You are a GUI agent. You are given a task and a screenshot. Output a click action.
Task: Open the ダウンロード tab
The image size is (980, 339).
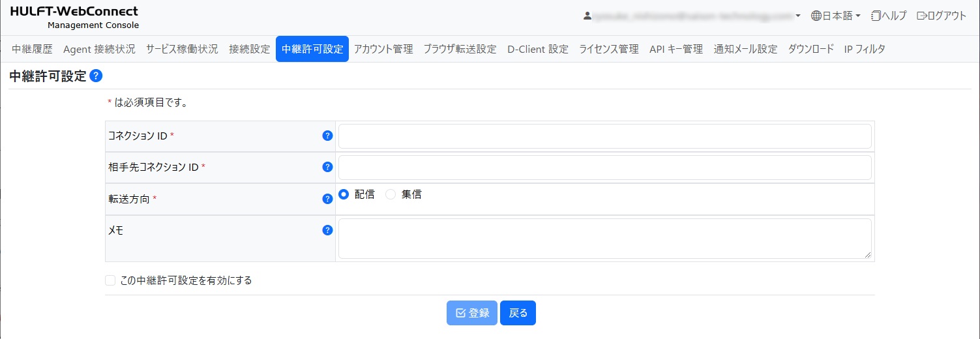811,49
